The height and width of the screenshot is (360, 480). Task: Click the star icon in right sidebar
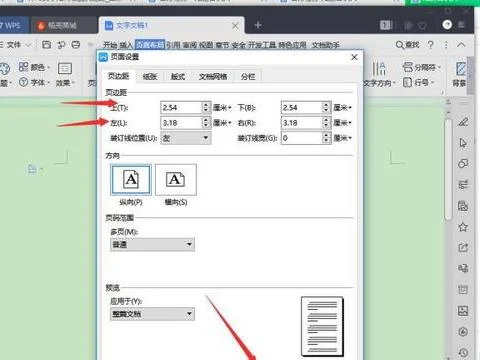pyautogui.click(x=463, y=227)
